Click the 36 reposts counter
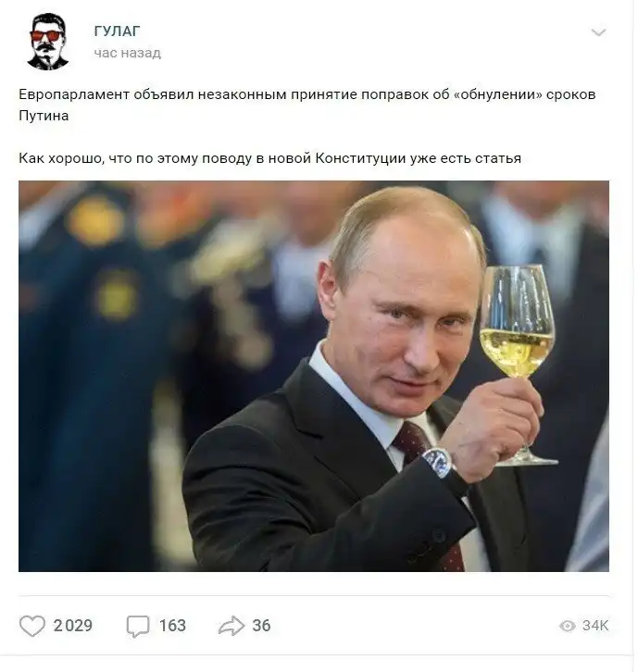 [261, 626]
